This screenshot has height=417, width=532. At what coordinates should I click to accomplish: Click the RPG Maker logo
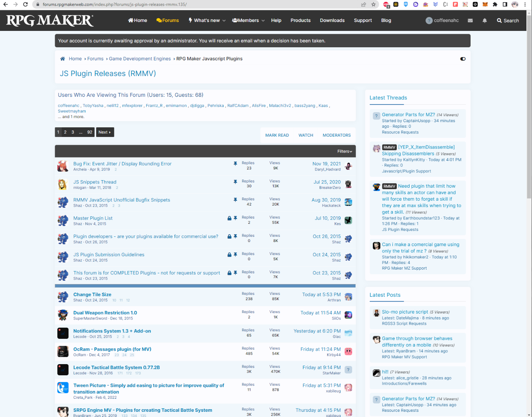(50, 20)
